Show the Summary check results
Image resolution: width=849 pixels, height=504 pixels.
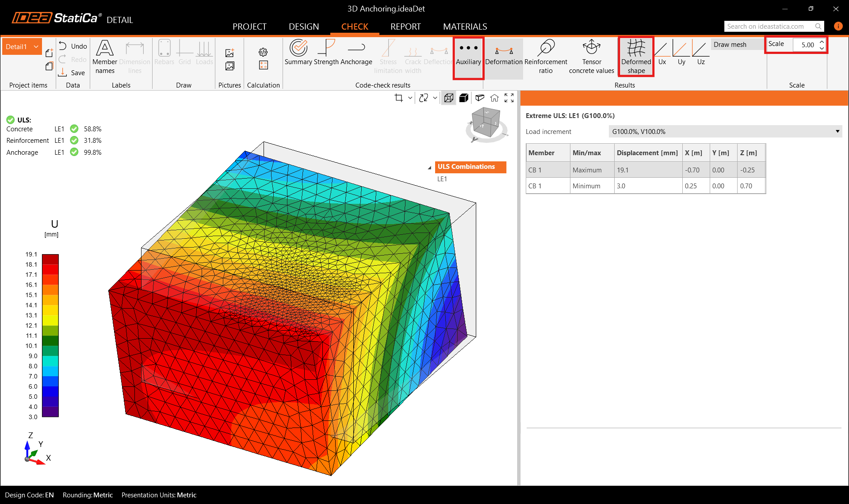coord(298,53)
